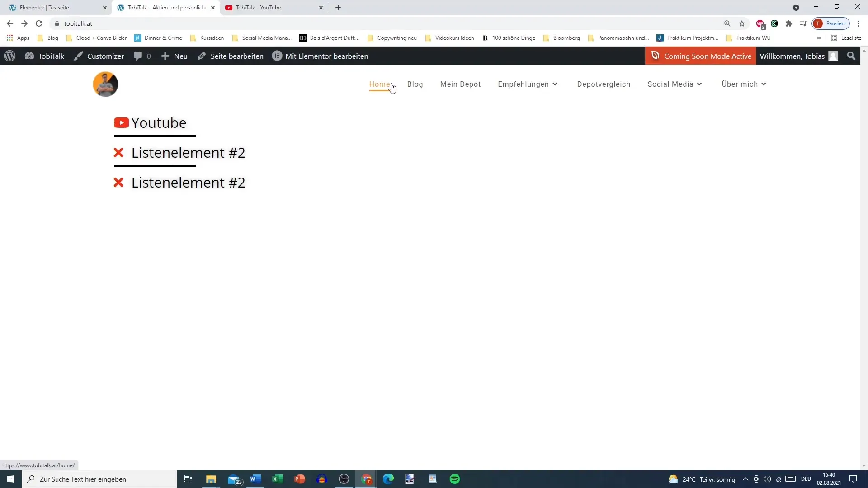Click Seite bearbeiten
868x488 pixels.
click(231, 56)
